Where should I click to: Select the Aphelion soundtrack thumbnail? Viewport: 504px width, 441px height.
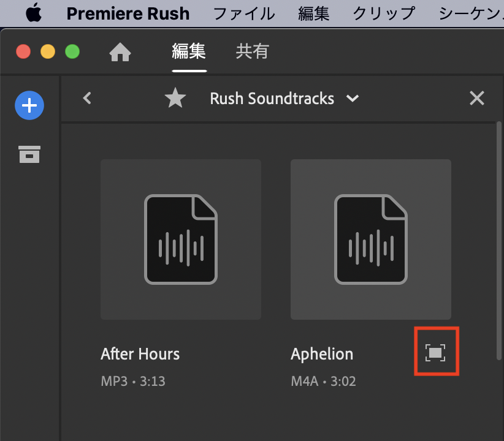tap(371, 239)
